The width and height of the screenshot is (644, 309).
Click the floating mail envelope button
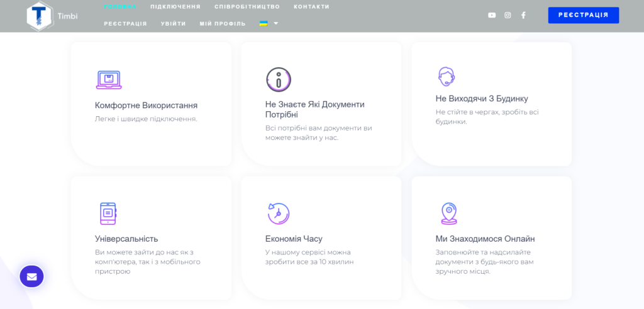(31, 276)
